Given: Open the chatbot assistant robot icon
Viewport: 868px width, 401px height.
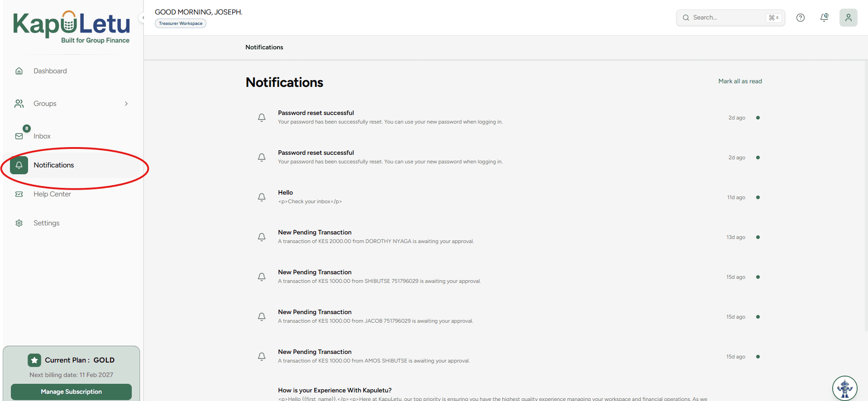Looking at the screenshot, I should [845, 388].
